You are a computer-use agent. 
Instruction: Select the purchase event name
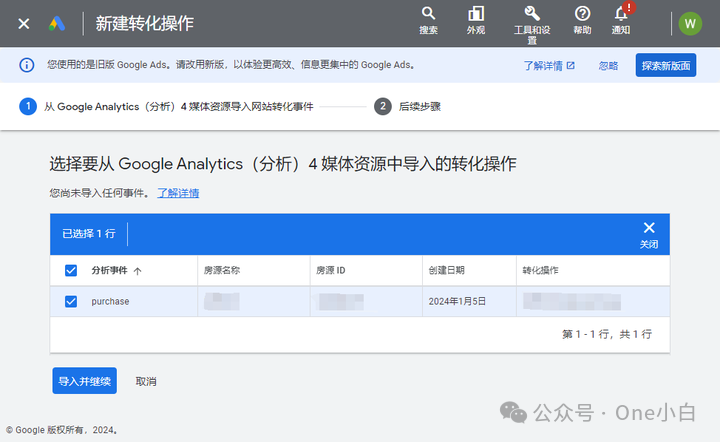click(110, 302)
